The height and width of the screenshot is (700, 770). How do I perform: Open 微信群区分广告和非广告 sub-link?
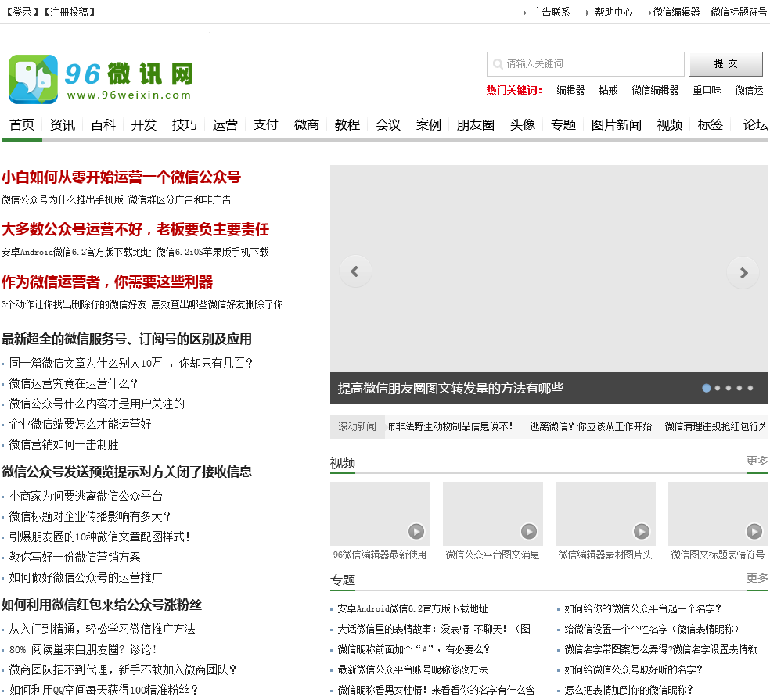point(180,199)
